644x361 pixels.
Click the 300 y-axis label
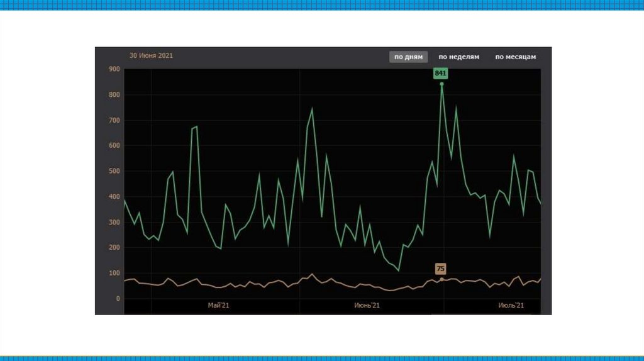(x=114, y=222)
